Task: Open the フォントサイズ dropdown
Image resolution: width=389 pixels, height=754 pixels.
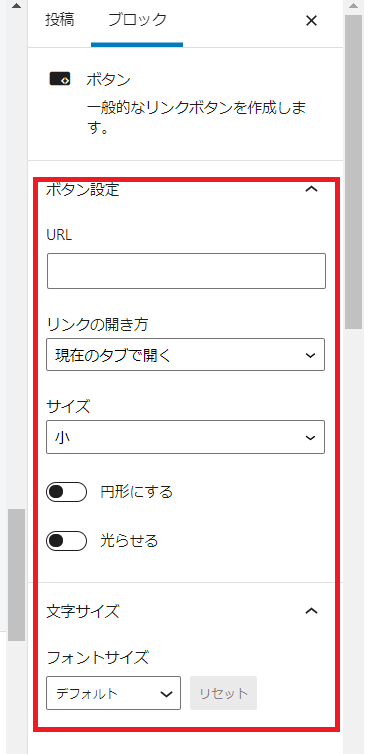Action: [x=113, y=693]
